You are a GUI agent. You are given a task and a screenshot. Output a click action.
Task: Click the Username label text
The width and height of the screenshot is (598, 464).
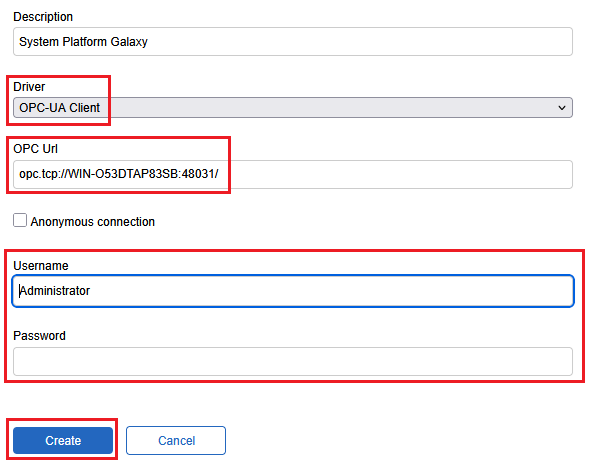point(41,265)
